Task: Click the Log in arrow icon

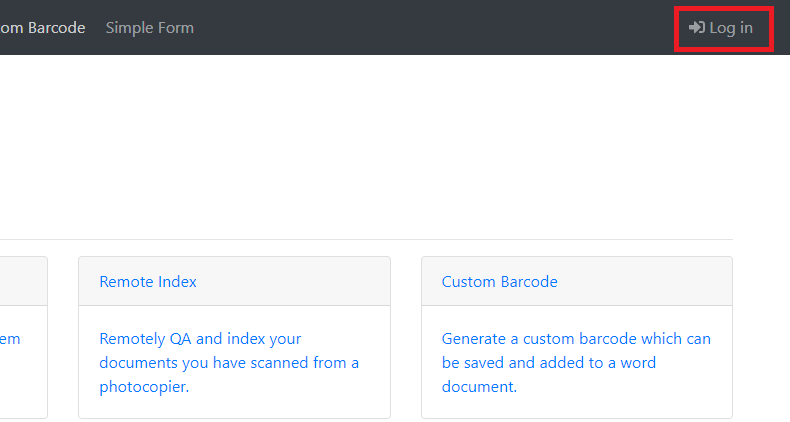Action: coord(697,28)
